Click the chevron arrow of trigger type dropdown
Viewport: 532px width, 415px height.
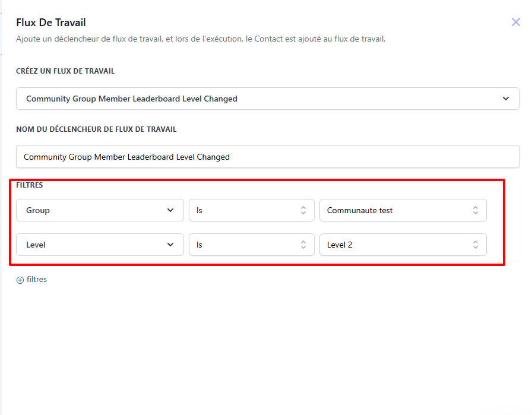[506, 99]
